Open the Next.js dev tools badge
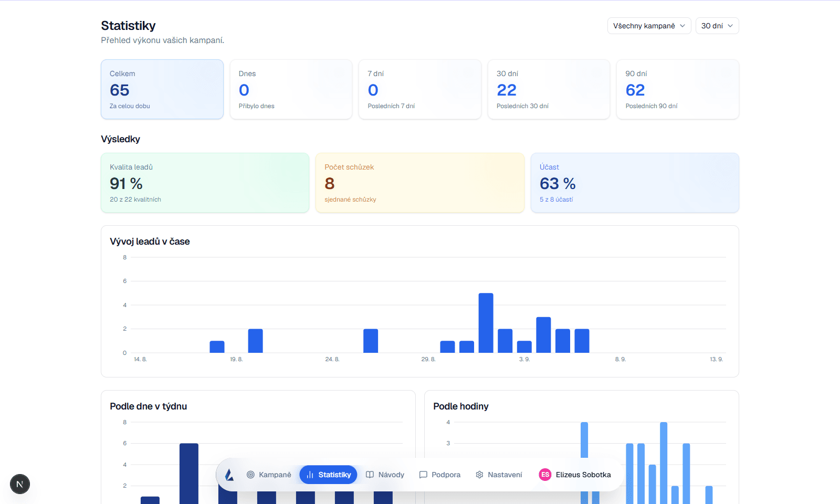 point(20,484)
